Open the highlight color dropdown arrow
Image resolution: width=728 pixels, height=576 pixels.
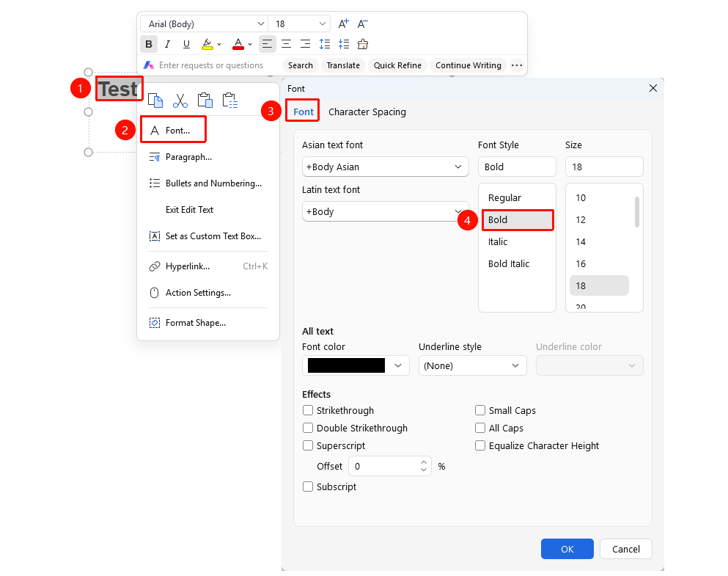click(219, 45)
